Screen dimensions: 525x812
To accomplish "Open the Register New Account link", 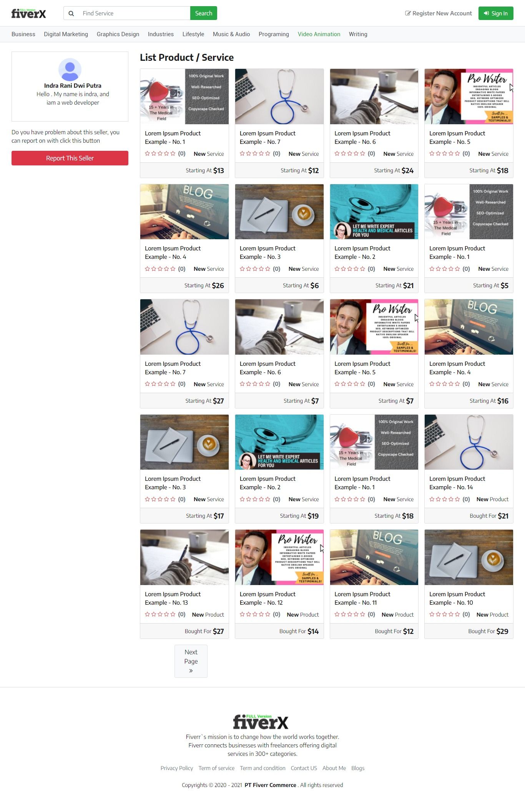I will point(439,13).
